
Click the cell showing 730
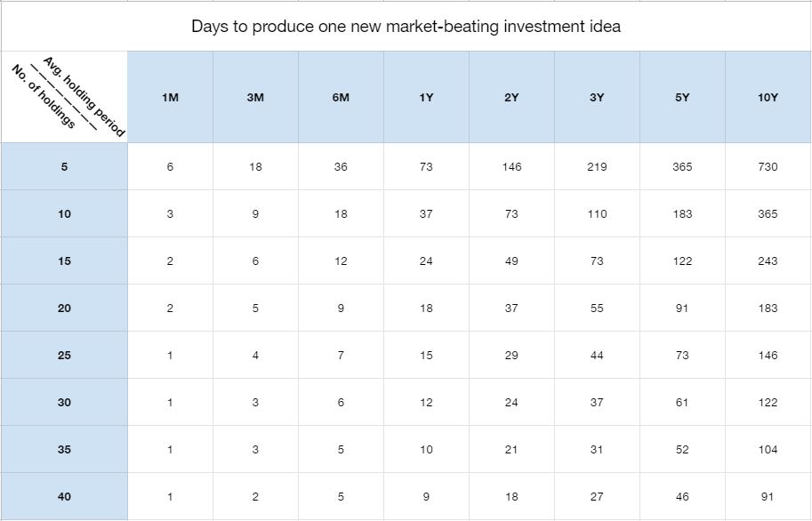pyautogui.click(x=768, y=167)
